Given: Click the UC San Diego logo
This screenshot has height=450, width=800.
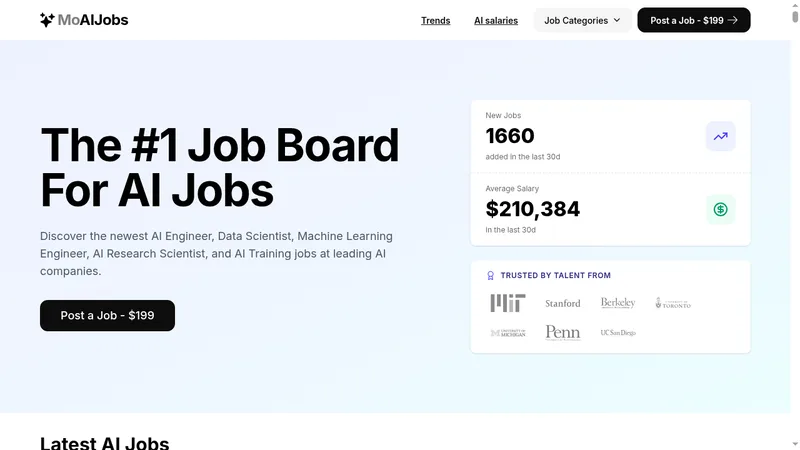Looking at the screenshot, I should (x=618, y=333).
